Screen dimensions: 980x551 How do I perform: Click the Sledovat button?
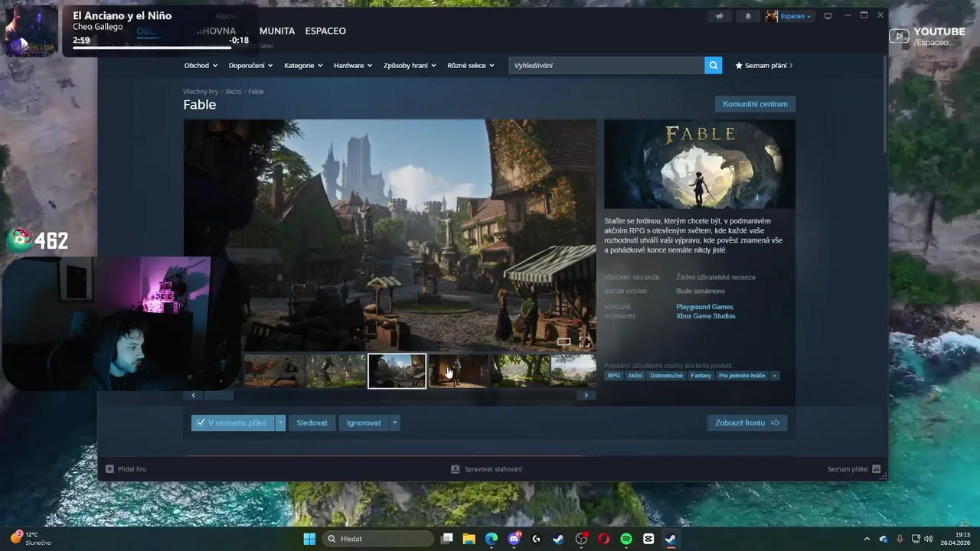312,422
